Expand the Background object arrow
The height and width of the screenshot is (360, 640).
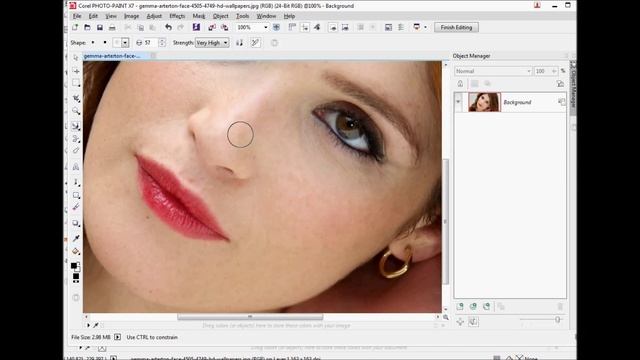(x=458, y=102)
